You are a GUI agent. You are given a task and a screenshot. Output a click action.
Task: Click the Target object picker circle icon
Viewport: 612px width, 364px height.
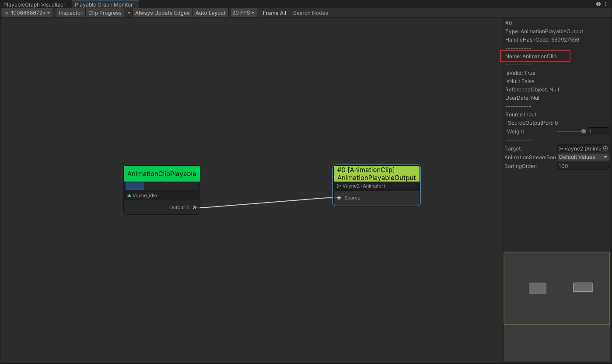[x=605, y=149]
